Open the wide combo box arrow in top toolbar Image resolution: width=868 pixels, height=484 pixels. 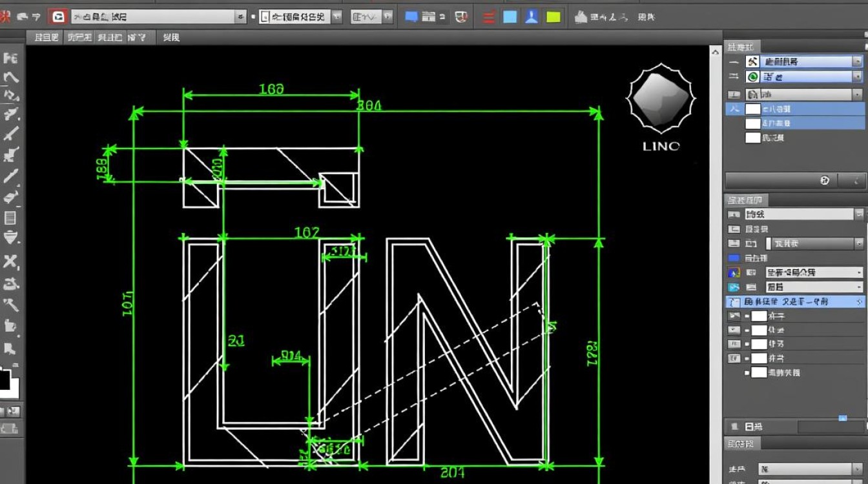pos(241,17)
